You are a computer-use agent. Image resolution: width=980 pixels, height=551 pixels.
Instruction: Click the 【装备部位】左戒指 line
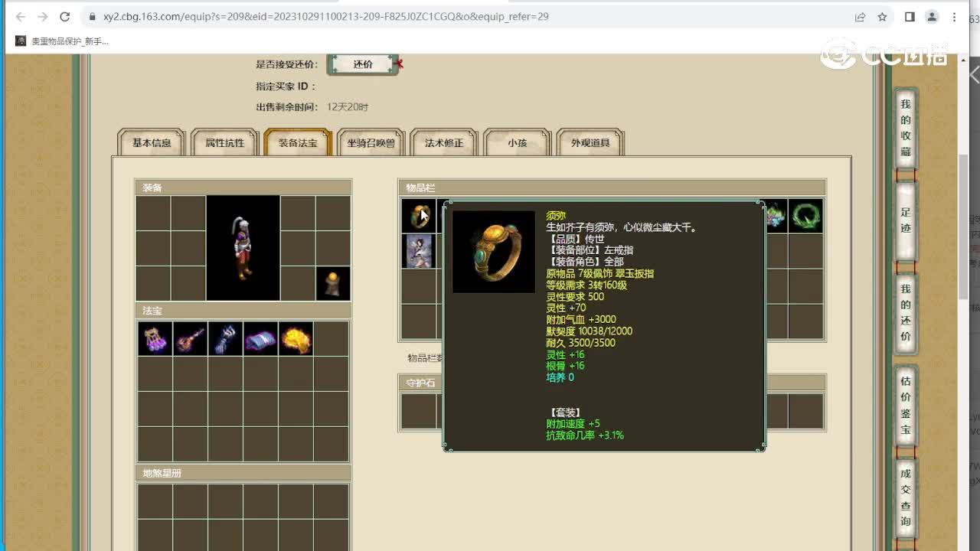pyautogui.click(x=590, y=250)
